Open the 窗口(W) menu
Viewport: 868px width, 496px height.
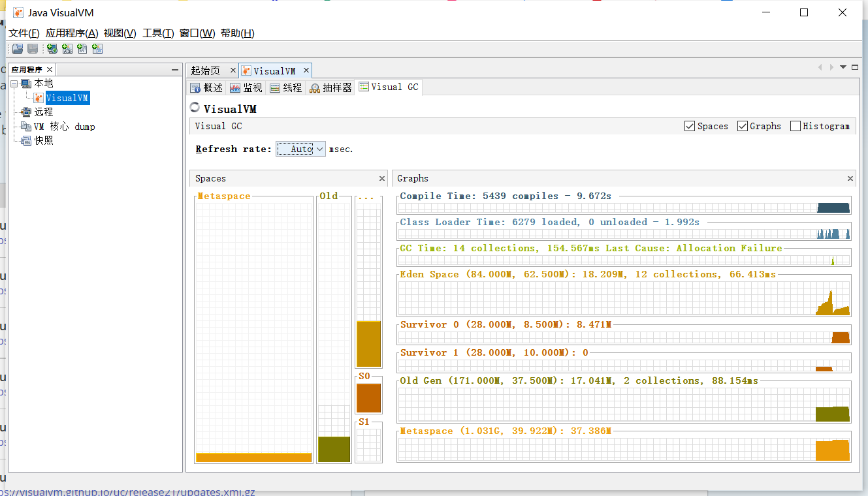[197, 33]
